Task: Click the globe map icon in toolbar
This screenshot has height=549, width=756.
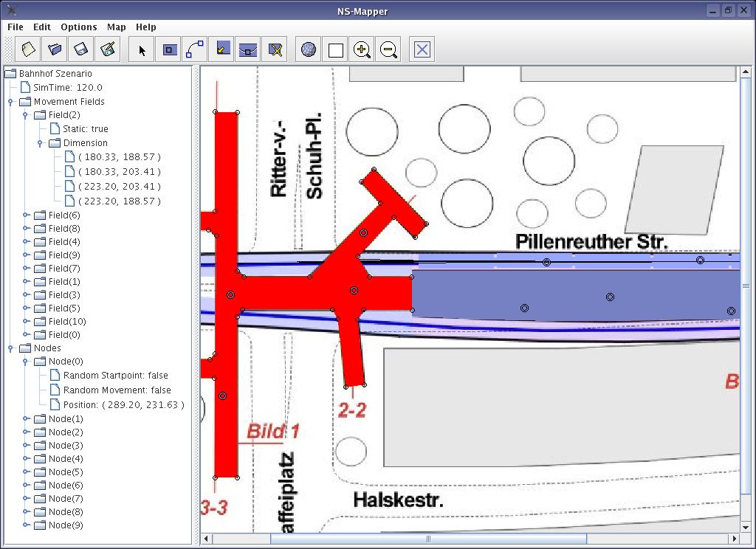Action: [x=309, y=49]
